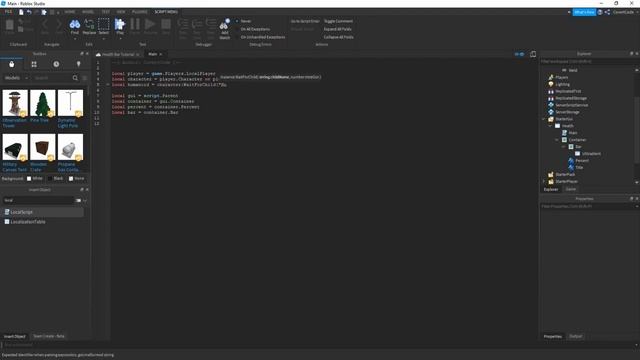Undock the Properties panel

(x=631, y=198)
